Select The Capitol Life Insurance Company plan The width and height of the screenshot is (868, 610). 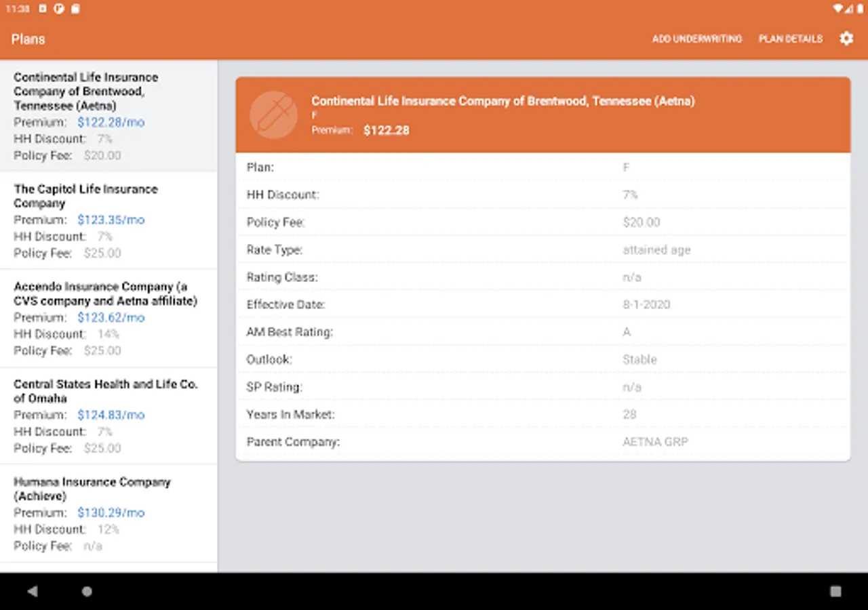(x=108, y=220)
